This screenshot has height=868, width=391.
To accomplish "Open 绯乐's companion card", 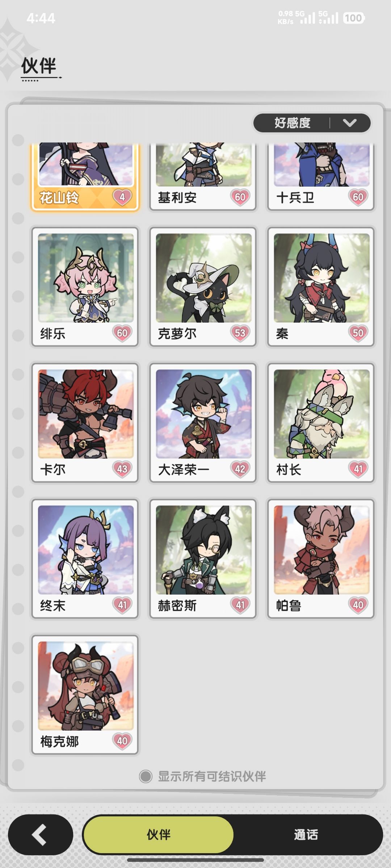I will coord(85,287).
